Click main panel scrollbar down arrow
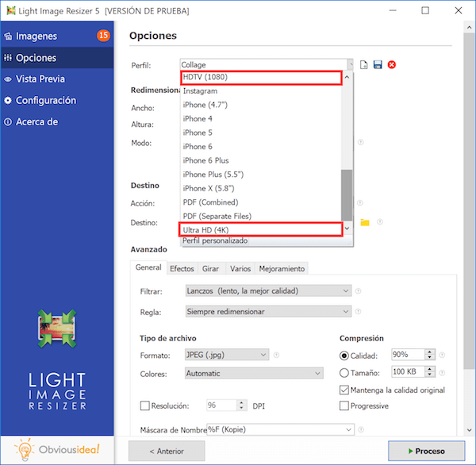Viewport: 476px width, 465px height. click(x=470, y=430)
